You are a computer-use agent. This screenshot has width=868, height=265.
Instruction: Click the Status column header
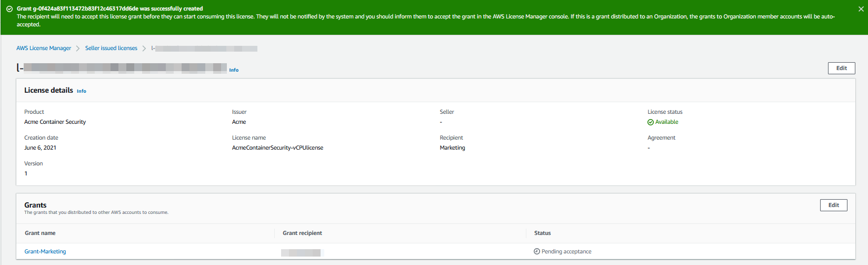point(542,233)
